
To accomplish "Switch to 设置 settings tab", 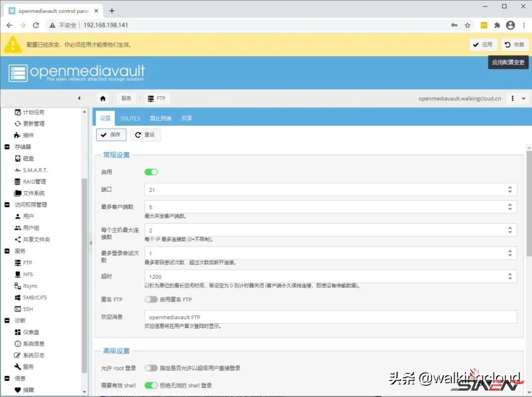I will (105, 118).
